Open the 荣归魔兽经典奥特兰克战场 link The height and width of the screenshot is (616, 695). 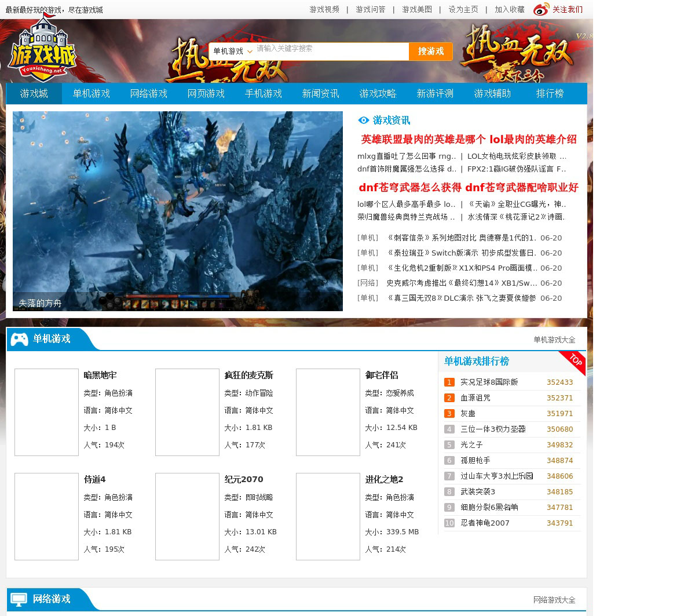[x=406, y=217]
